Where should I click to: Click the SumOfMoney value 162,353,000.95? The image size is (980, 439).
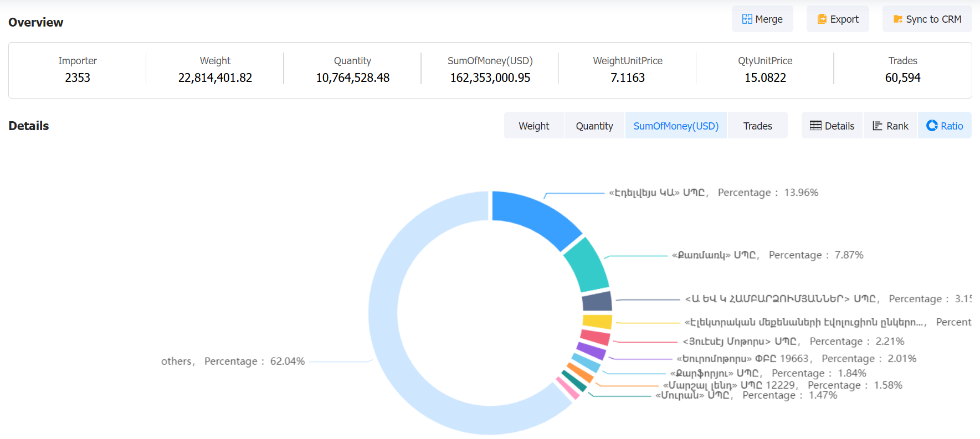(x=490, y=78)
